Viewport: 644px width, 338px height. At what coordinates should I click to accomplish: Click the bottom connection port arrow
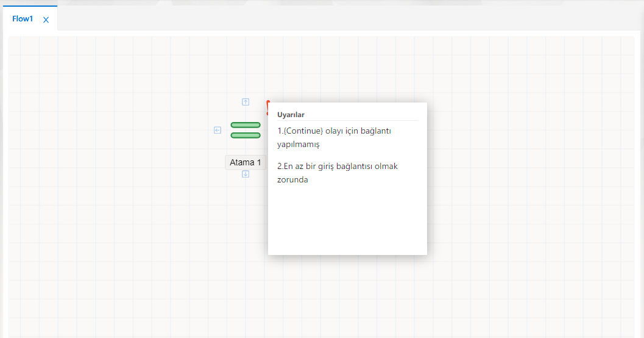pyautogui.click(x=246, y=174)
